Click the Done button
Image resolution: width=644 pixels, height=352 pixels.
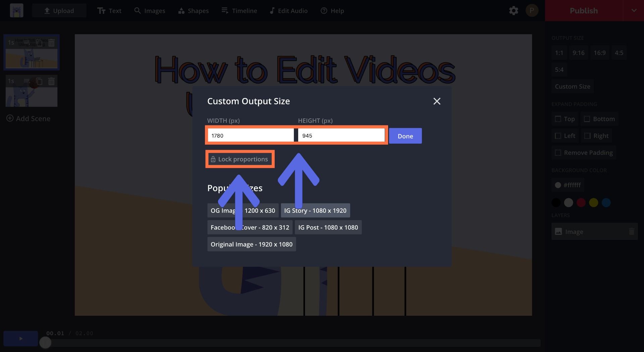pyautogui.click(x=405, y=136)
